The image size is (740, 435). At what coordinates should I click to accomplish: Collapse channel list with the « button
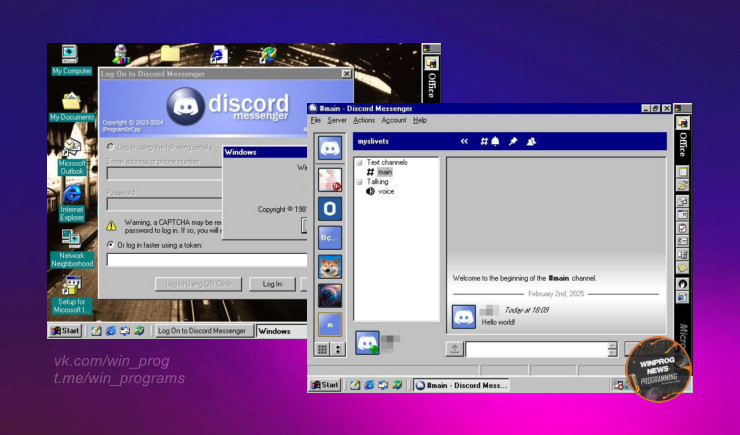point(464,141)
